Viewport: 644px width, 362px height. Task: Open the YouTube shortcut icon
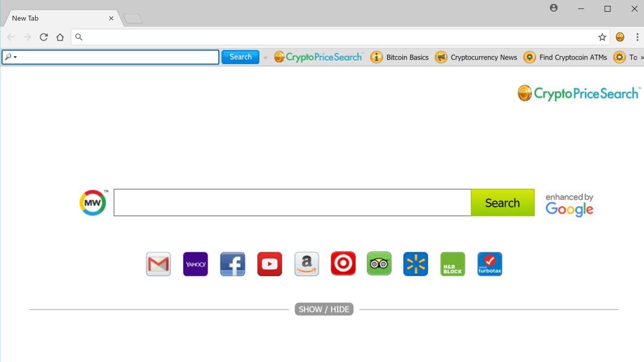[269, 264]
